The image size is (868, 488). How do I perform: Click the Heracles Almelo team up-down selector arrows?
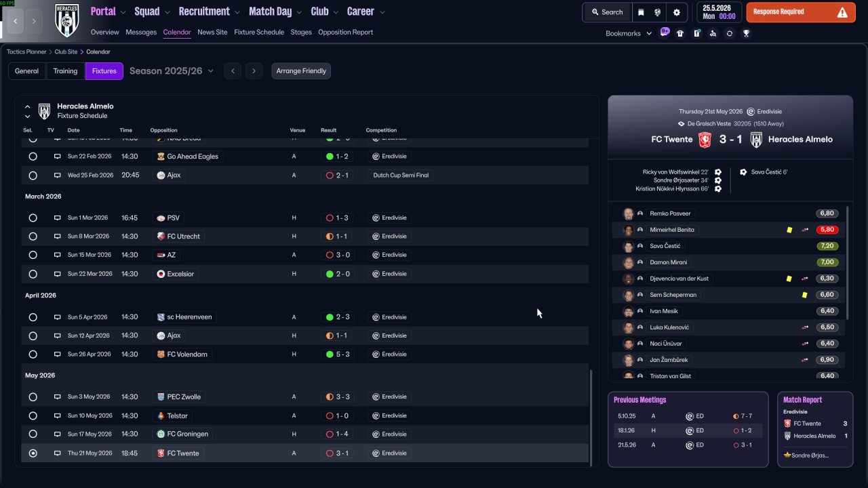coord(28,111)
